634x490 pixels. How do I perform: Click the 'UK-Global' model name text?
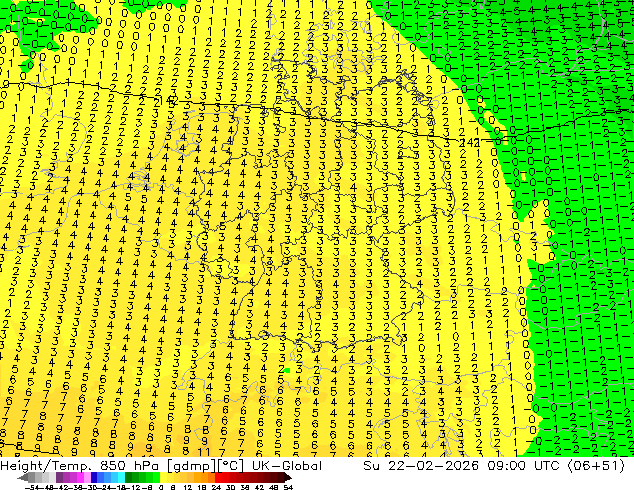[x=287, y=466]
